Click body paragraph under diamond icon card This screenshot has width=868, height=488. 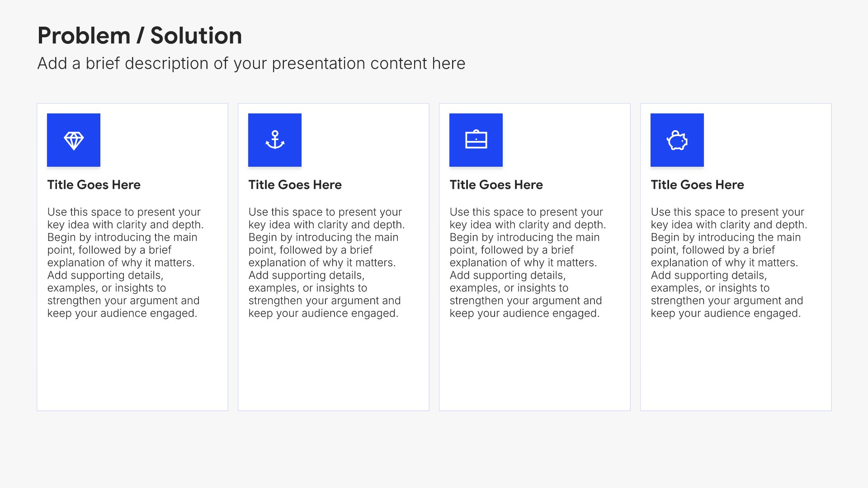(x=126, y=263)
